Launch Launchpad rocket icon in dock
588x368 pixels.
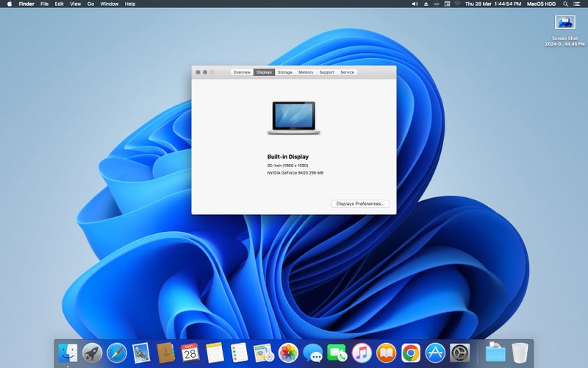pyautogui.click(x=93, y=353)
